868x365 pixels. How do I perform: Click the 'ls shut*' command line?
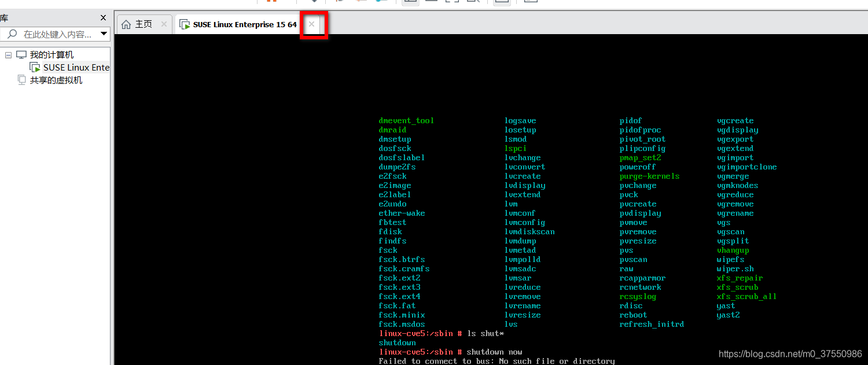click(x=442, y=334)
